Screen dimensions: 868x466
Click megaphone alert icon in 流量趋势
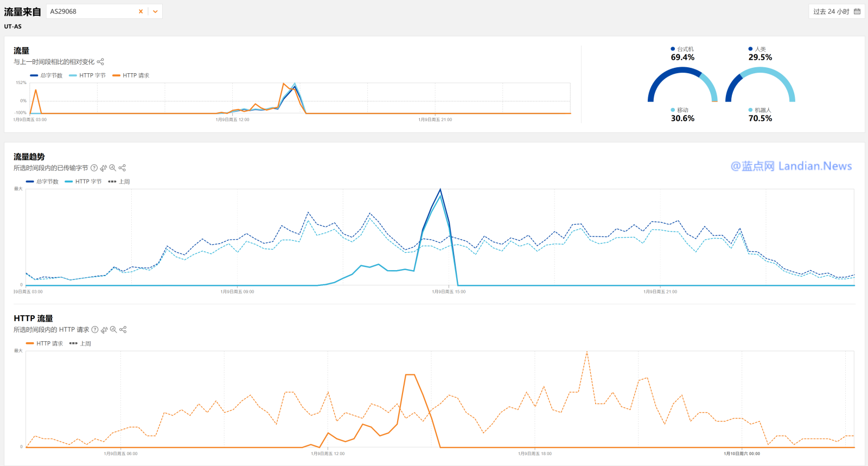point(104,168)
